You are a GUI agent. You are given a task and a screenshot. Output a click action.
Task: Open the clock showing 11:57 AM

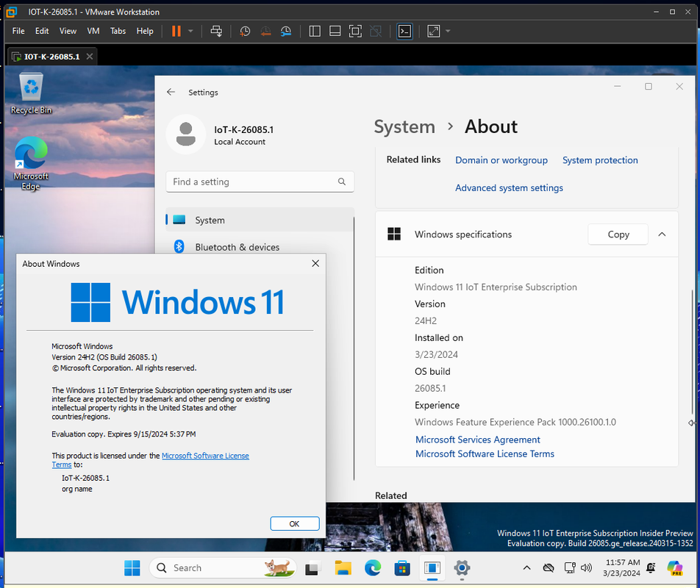(x=621, y=568)
